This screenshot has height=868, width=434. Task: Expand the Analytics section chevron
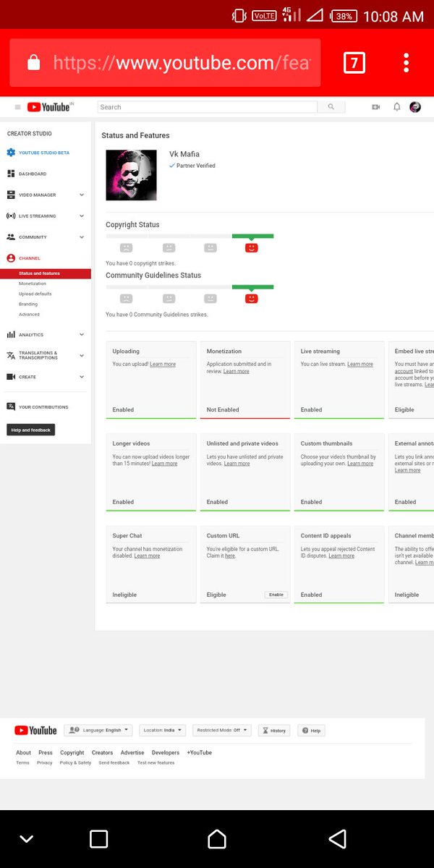pos(82,334)
